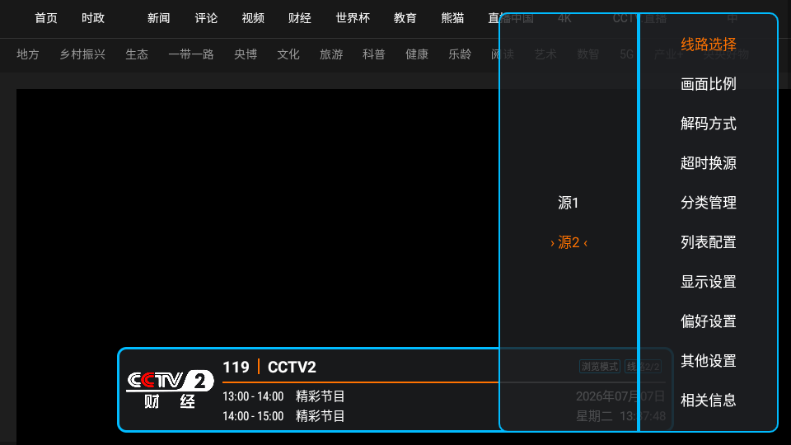
Task: Go to the 央博 section link
Action: coord(246,54)
